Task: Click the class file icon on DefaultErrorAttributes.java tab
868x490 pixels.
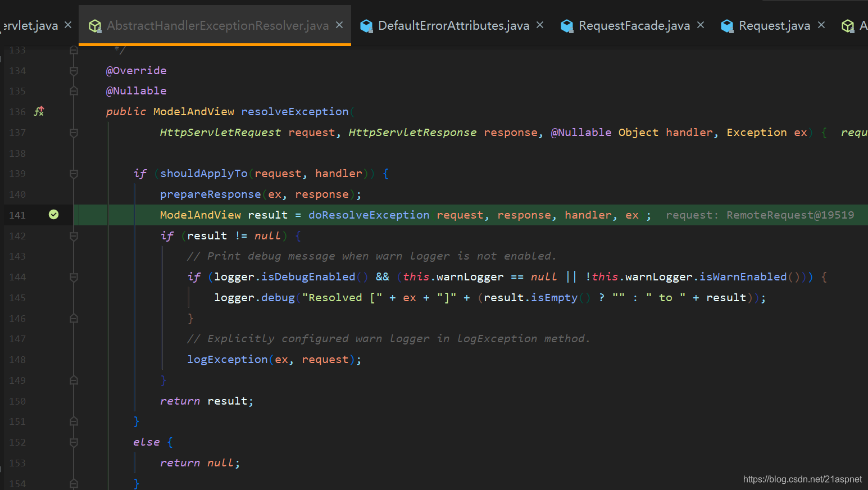Action: pyautogui.click(x=367, y=26)
